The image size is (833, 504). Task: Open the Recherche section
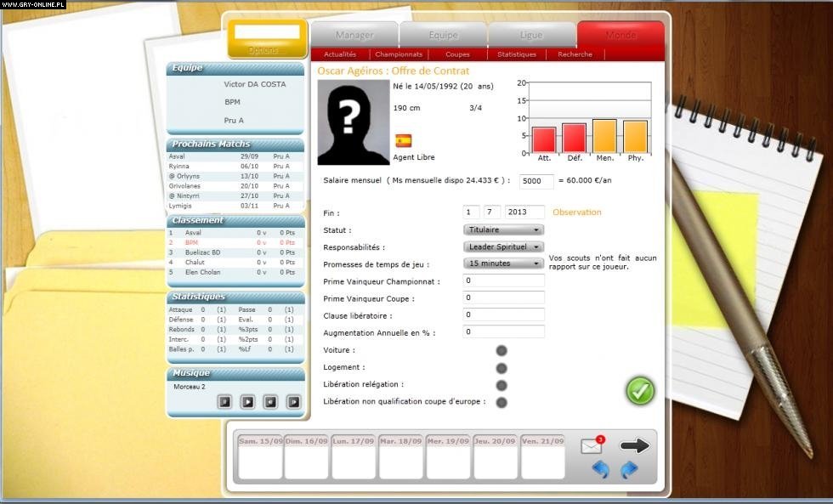click(x=574, y=54)
